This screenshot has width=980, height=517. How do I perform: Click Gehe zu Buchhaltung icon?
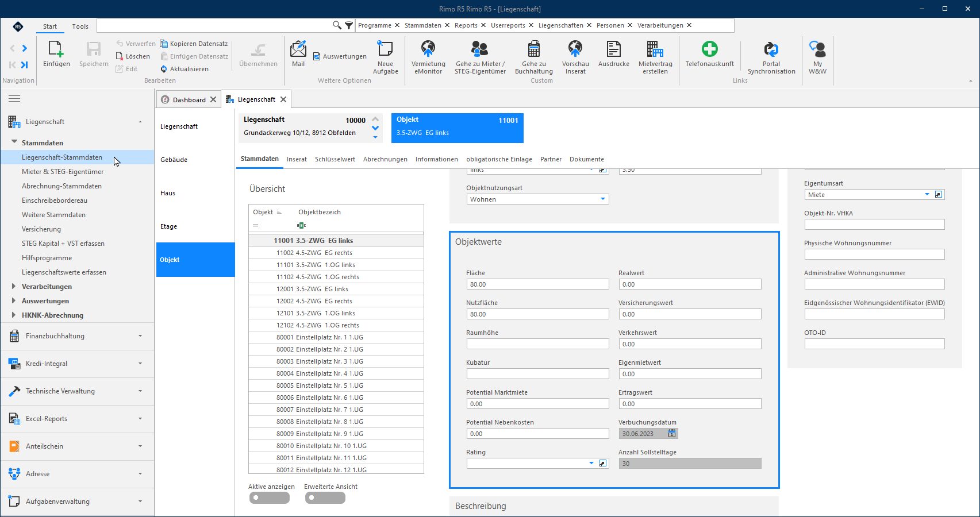534,57
